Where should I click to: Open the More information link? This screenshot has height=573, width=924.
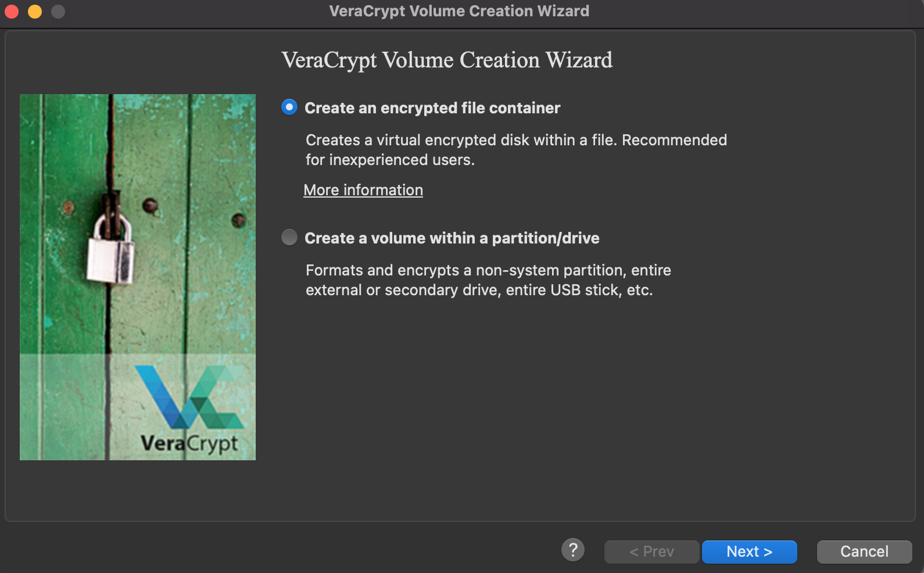[363, 190]
